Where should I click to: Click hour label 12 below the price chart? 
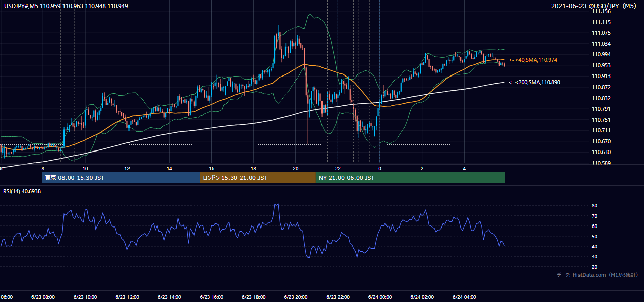point(127,168)
